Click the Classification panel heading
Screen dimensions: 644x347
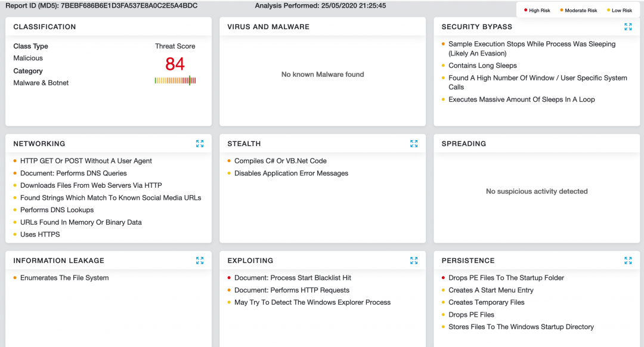[x=44, y=27]
